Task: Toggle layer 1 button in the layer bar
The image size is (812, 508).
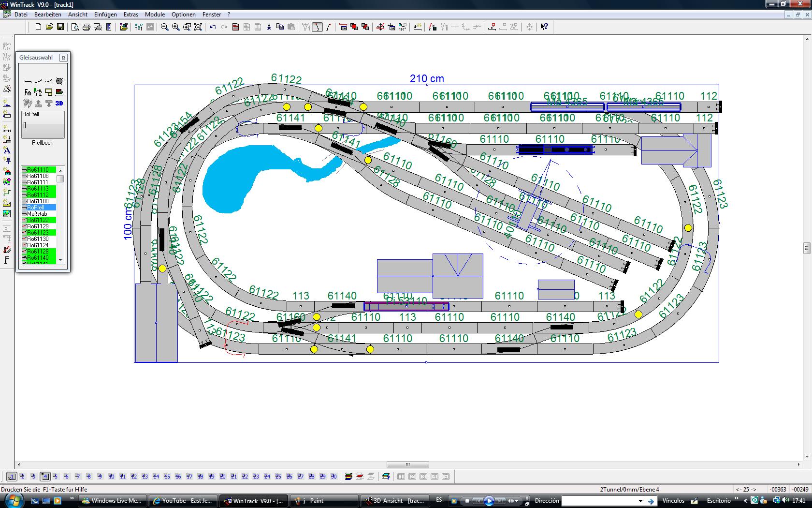Action: [x=12, y=477]
